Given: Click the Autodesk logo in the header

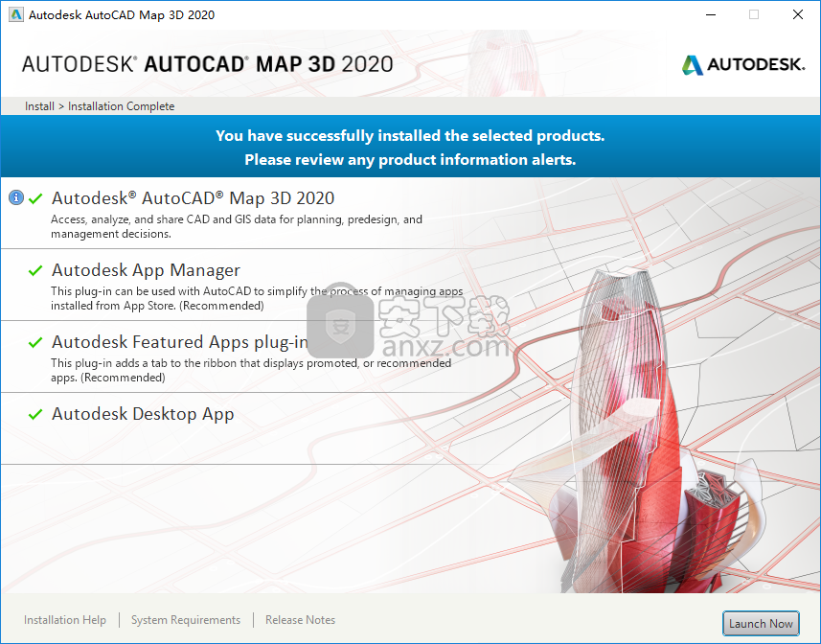Looking at the screenshot, I should (x=743, y=65).
